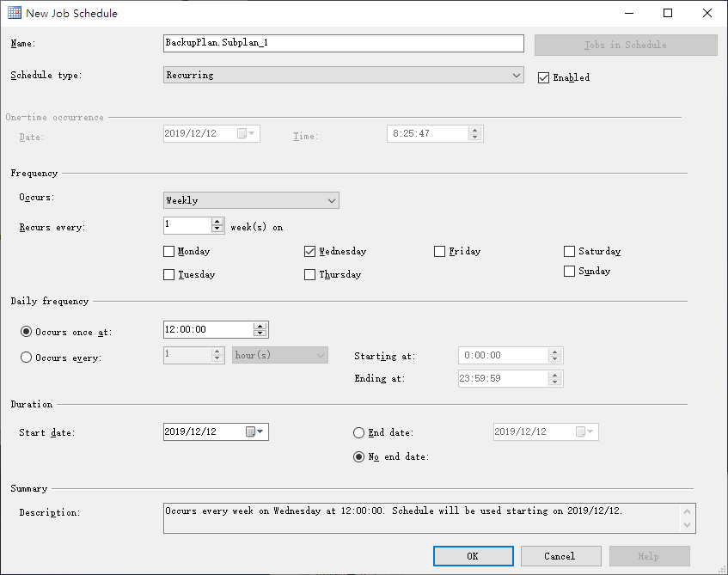Check the Monday checkbox
This screenshot has height=575, width=728.
click(169, 251)
